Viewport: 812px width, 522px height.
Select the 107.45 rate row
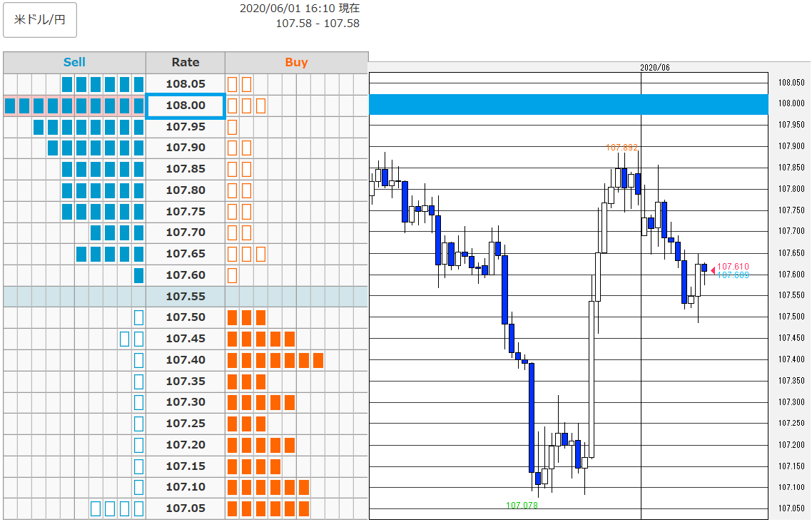coord(186,339)
